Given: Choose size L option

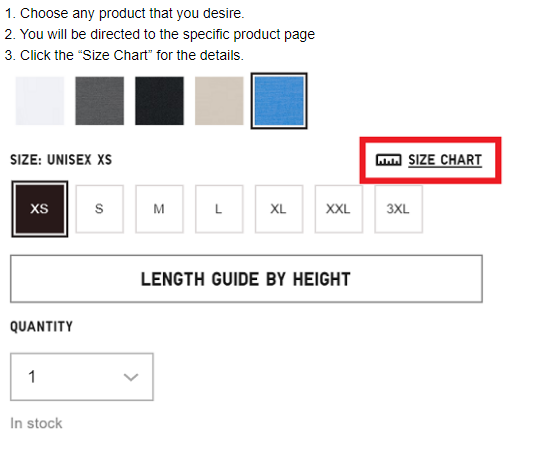Looking at the screenshot, I should [219, 209].
